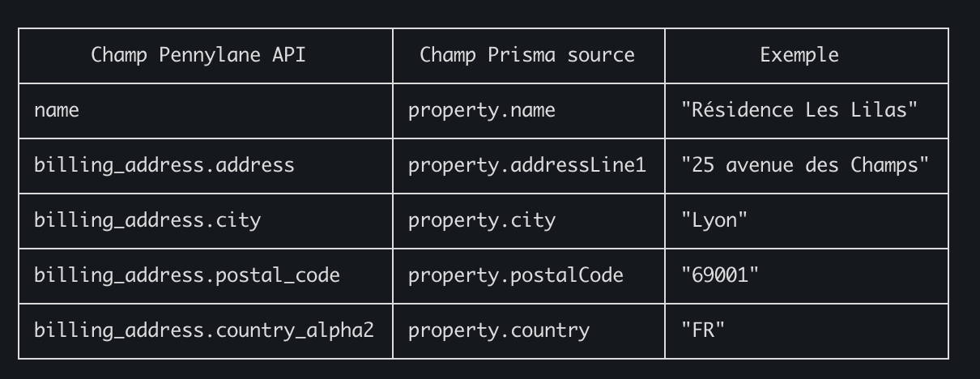Viewport: 980px width, 379px height.
Task: Select the 'billing_address.postal_code' cell
Action: point(186,275)
